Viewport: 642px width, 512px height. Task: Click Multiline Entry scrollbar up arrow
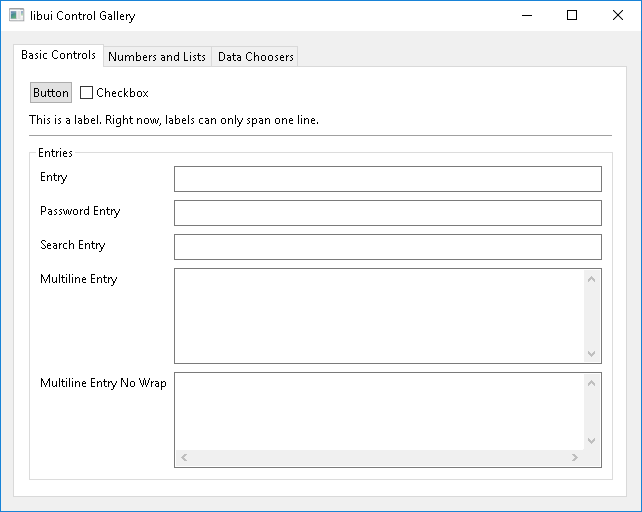591,279
